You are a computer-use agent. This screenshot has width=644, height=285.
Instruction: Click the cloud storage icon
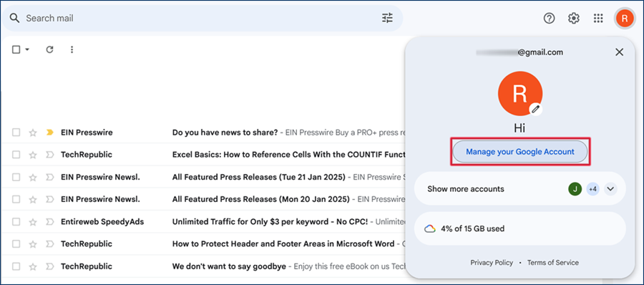coord(429,228)
